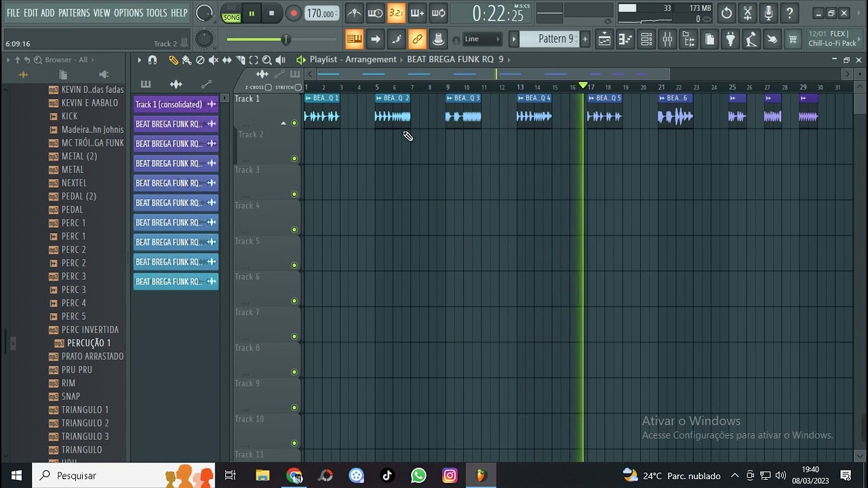
Task: Show patterns in picker panel
Action: (x=146, y=85)
